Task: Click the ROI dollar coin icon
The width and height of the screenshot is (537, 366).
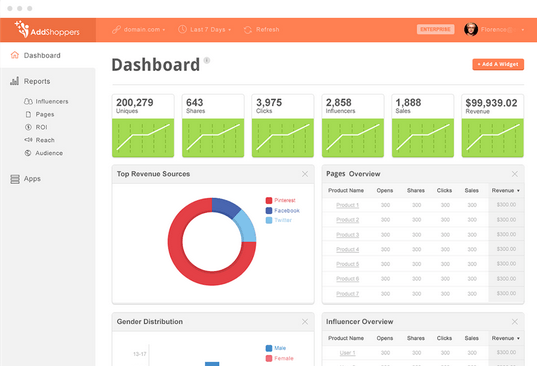Action: point(28,127)
